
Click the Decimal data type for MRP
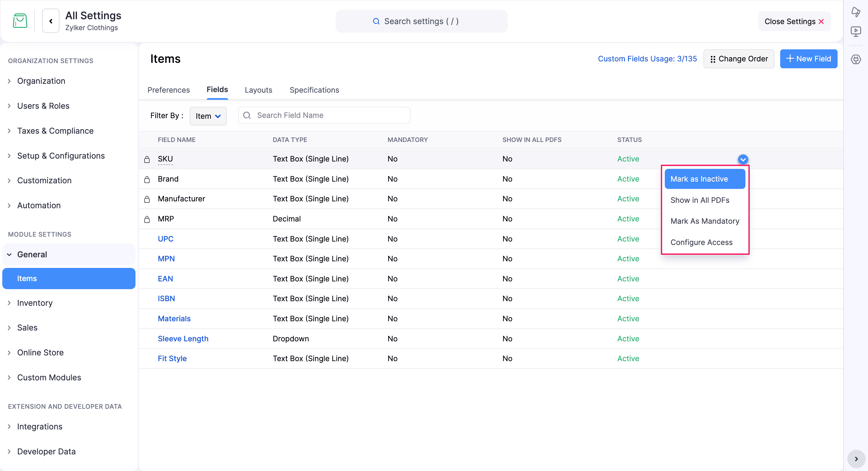(286, 219)
